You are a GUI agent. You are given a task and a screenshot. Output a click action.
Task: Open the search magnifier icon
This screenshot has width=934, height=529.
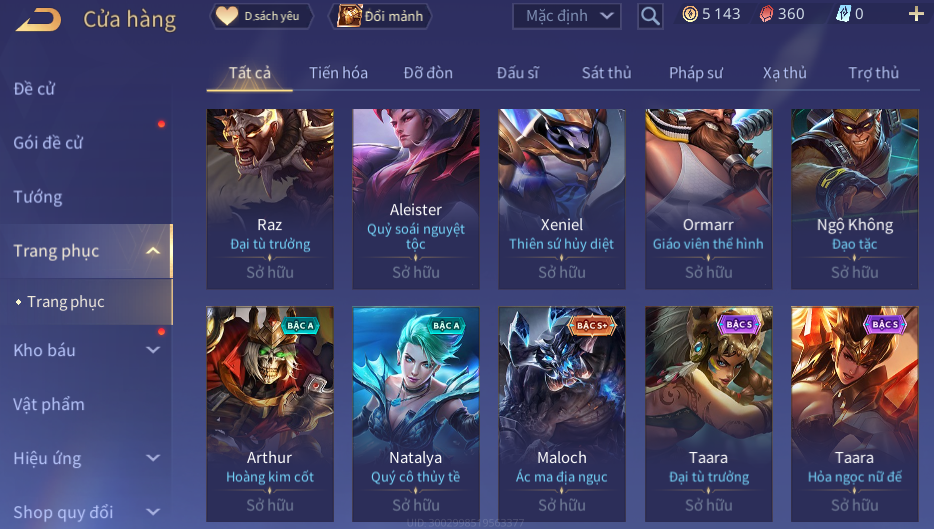[650, 16]
